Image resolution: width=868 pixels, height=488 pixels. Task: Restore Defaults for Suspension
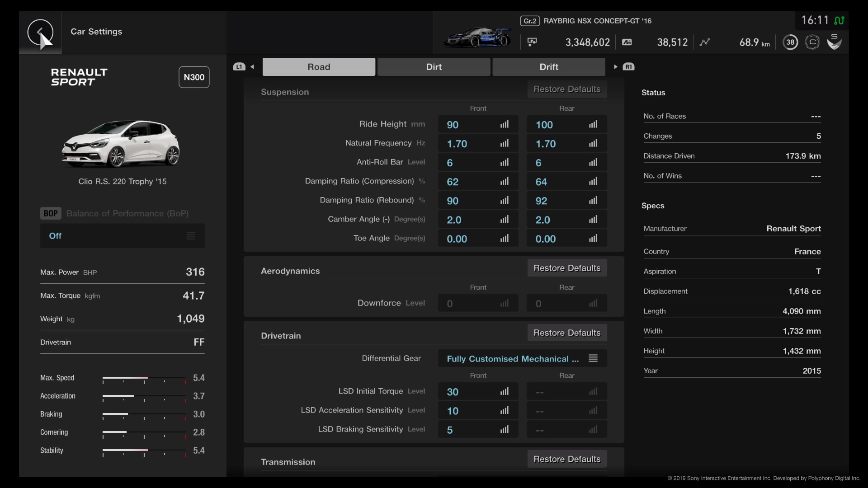click(x=567, y=89)
